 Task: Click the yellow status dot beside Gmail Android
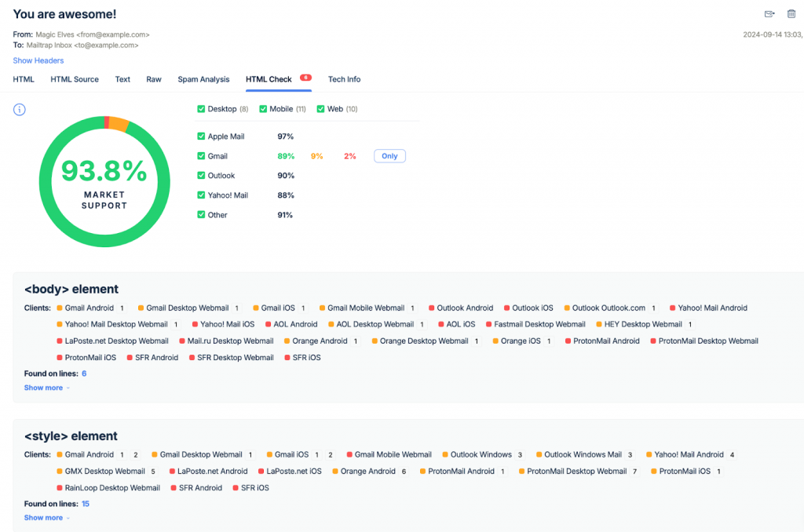coord(59,308)
